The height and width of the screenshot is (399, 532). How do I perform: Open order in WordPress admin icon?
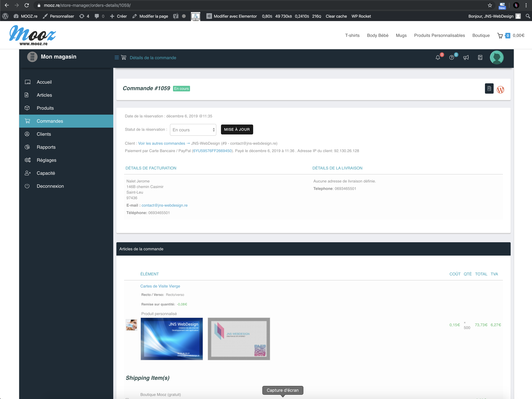(x=500, y=90)
